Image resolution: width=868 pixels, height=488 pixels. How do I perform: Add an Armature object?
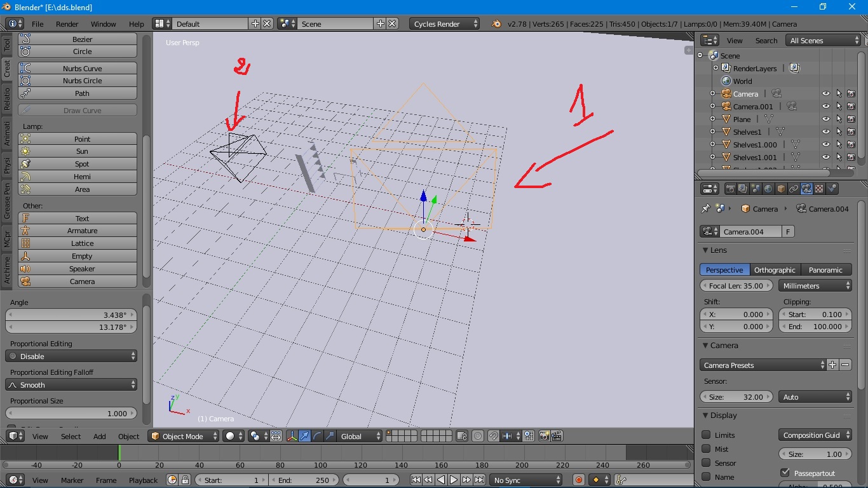pyautogui.click(x=78, y=231)
